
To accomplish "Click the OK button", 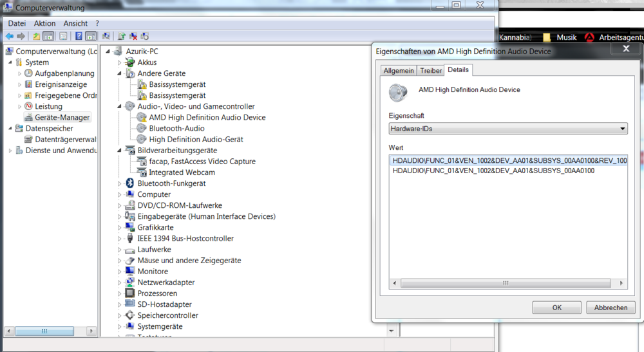I will [556, 308].
